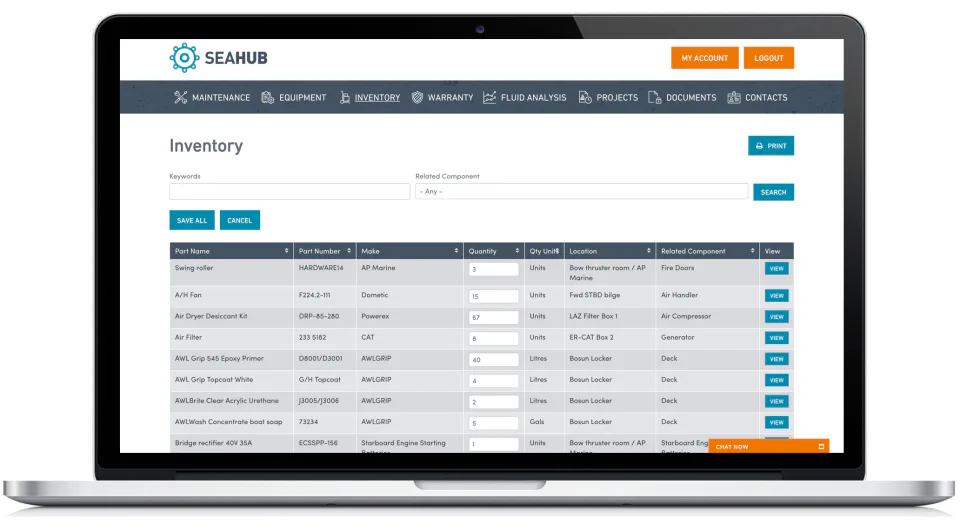The image size is (960, 531).
Task: Open the Chat Now bar
Action: click(x=768, y=446)
